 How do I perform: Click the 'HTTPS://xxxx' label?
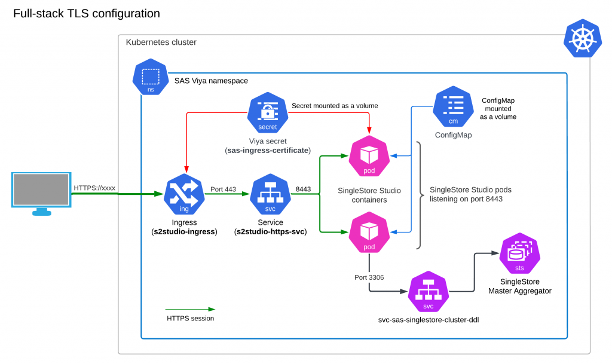tap(94, 188)
